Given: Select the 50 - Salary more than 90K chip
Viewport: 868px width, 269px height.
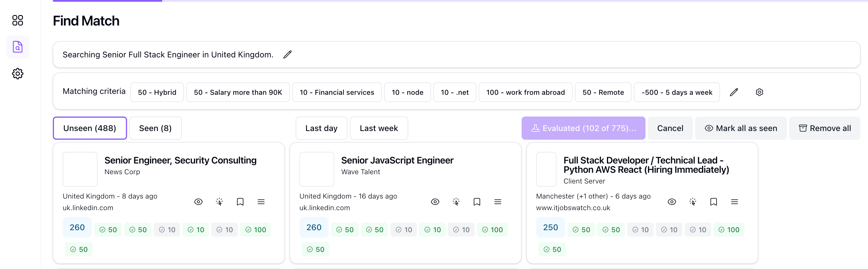Looking at the screenshot, I should [x=238, y=92].
